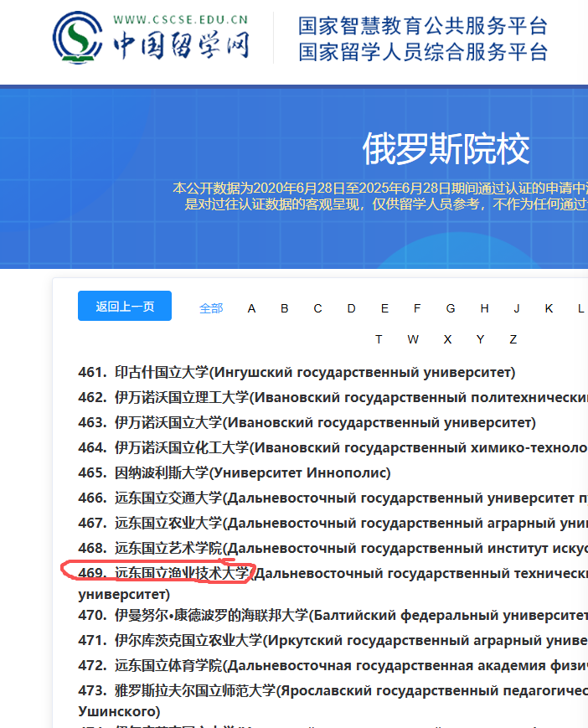Click the 俄罗斯院校 page heading
This screenshot has height=728, width=588.
click(x=446, y=150)
